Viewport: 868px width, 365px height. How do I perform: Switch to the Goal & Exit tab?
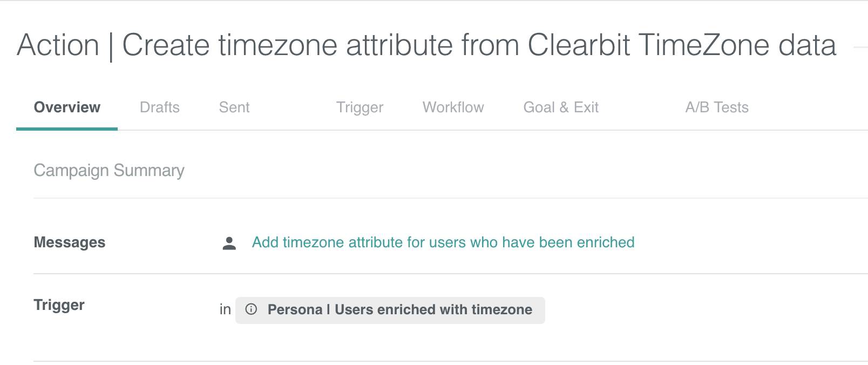561,107
